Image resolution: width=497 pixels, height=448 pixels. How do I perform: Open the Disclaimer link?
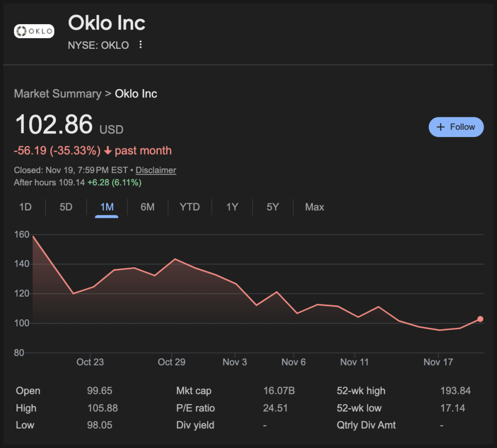tap(156, 170)
